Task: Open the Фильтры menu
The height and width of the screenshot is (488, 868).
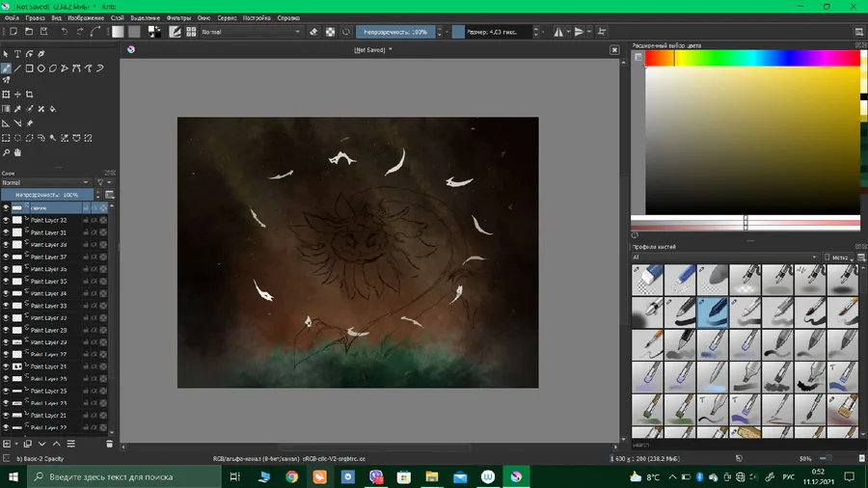Action: pos(178,18)
